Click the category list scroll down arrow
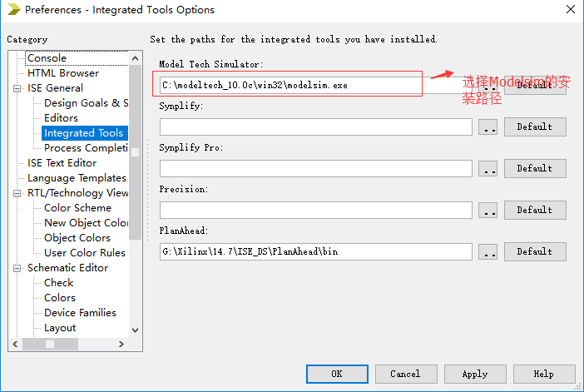 tap(136, 330)
